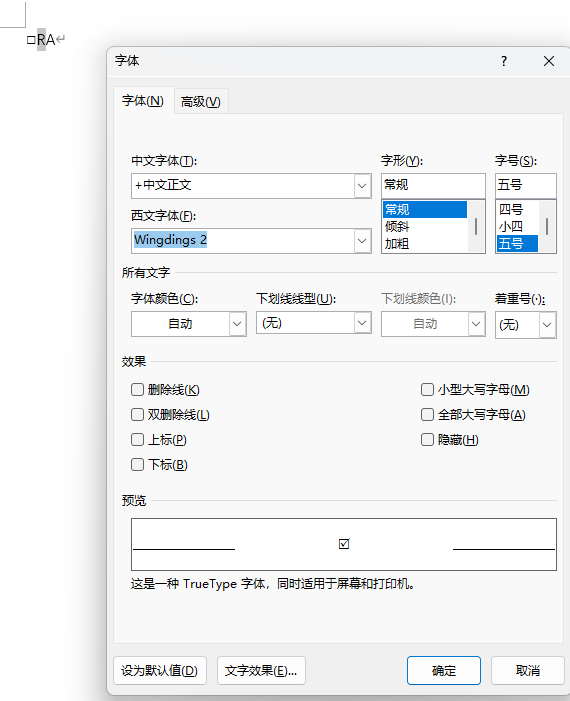Toggle the 删除线(K) checkbox
570x701 pixels.
click(137, 389)
